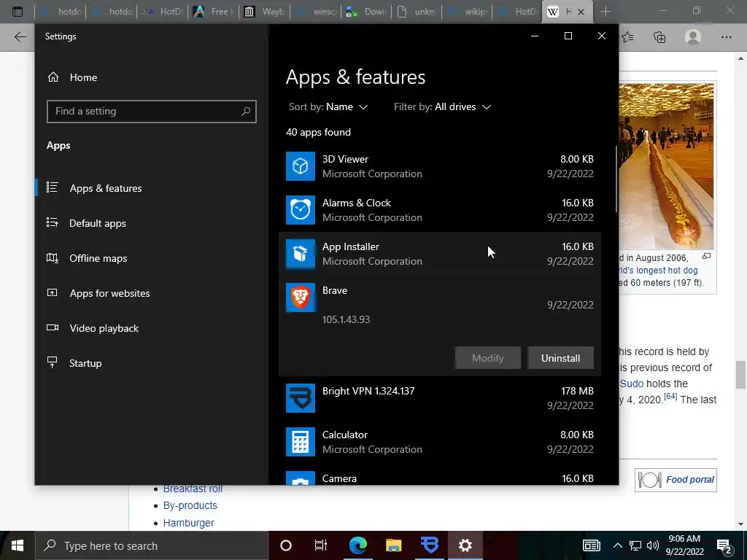Switch to the Wayb browser tab
Screen dimensions: 747x560
[x=264, y=12]
